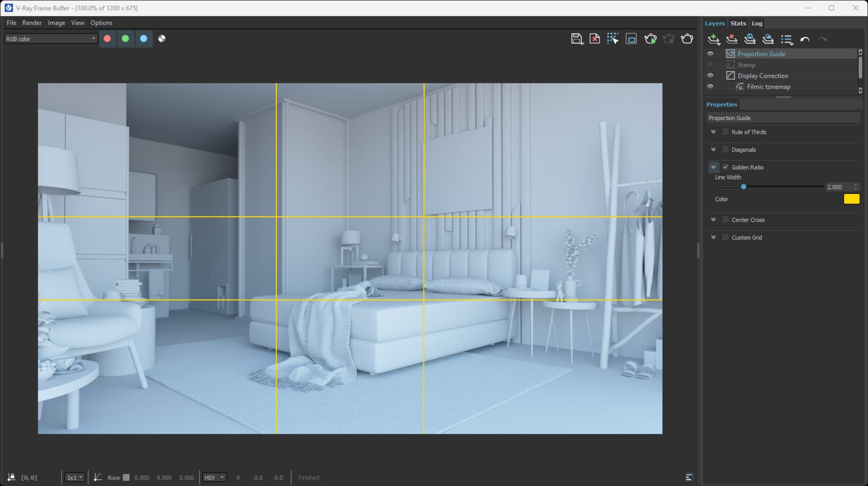Create a new layer with the plus icon
Screen dimensions: 868x486
pyautogui.click(x=714, y=40)
